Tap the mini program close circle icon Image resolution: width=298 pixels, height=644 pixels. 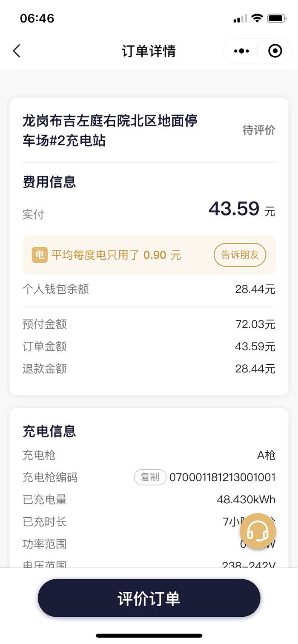click(x=275, y=51)
